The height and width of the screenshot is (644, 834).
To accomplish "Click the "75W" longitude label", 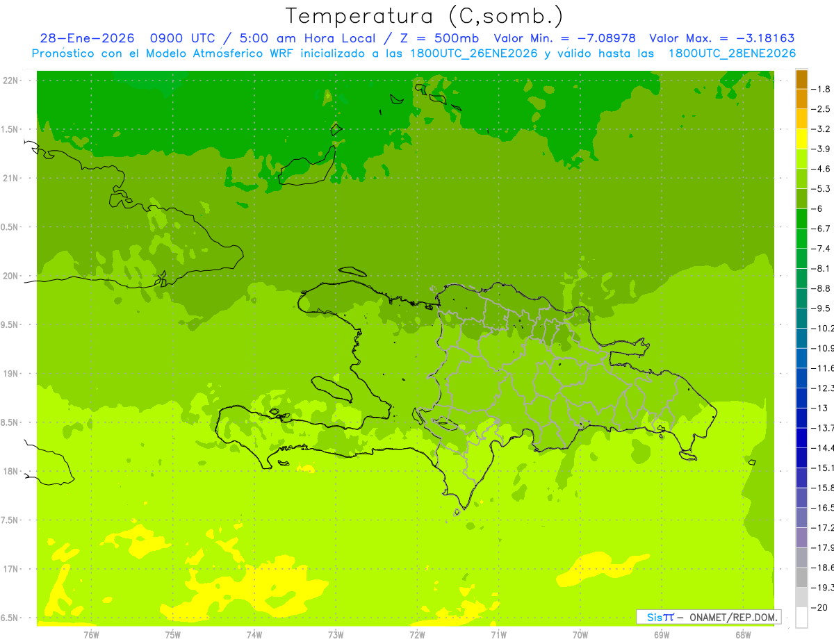I will (173, 635).
